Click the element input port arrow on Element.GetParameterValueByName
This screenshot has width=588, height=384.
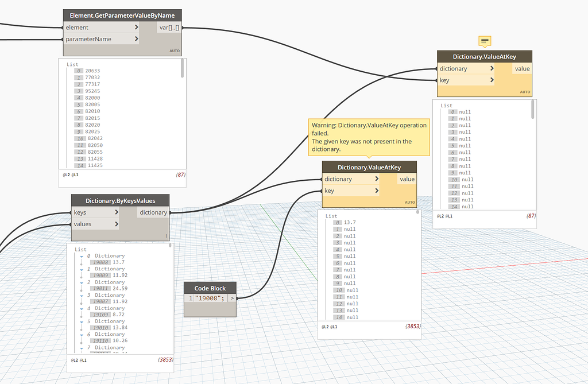click(137, 27)
